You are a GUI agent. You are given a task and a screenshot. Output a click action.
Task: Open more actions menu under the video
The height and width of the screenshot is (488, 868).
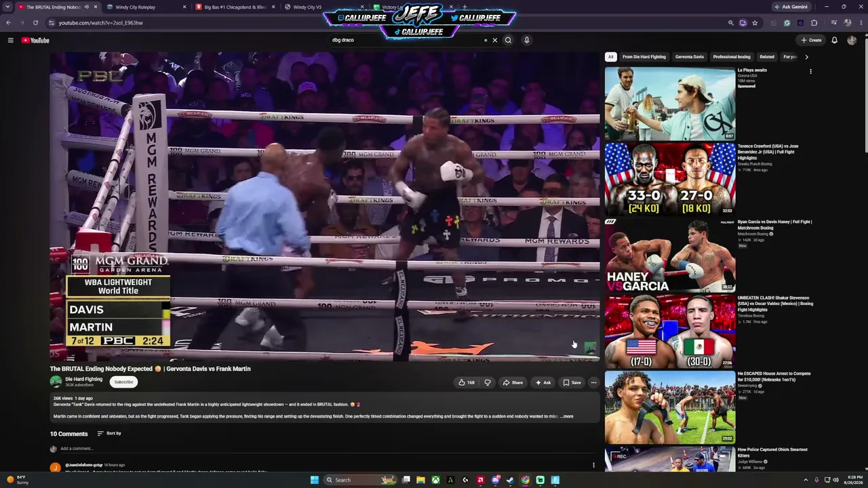coord(593,382)
